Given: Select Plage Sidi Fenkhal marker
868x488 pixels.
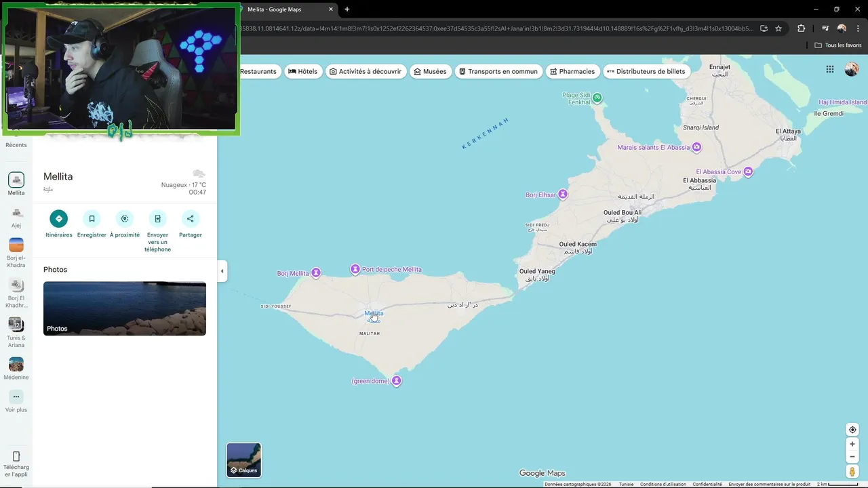Looking at the screenshot, I should pyautogui.click(x=597, y=98).
